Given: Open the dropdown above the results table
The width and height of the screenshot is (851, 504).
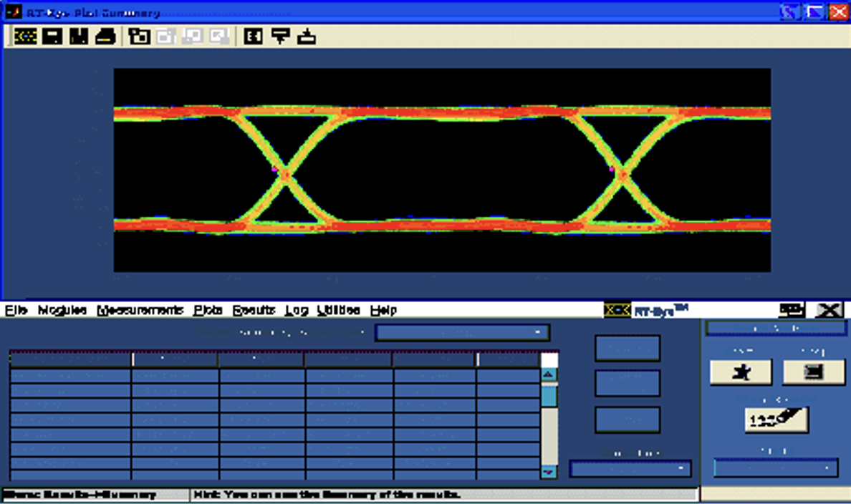Looking at the screenshot, I should [x=463, y=333].
